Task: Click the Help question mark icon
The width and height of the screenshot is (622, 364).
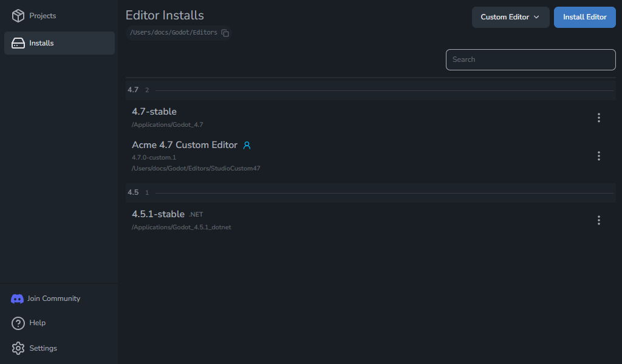Action: click(18, 323)
